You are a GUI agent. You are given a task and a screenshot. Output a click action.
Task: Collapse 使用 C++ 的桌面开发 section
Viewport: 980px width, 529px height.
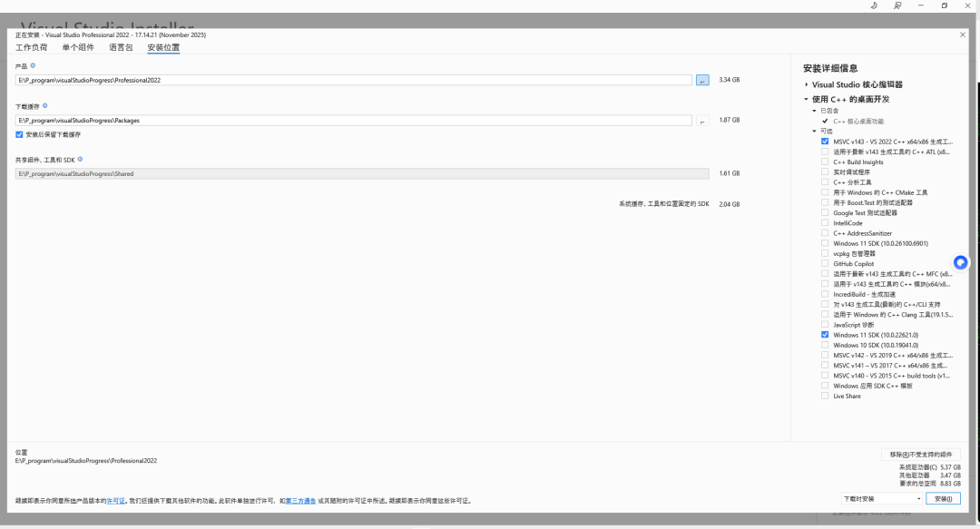click(x=807, y=99)
